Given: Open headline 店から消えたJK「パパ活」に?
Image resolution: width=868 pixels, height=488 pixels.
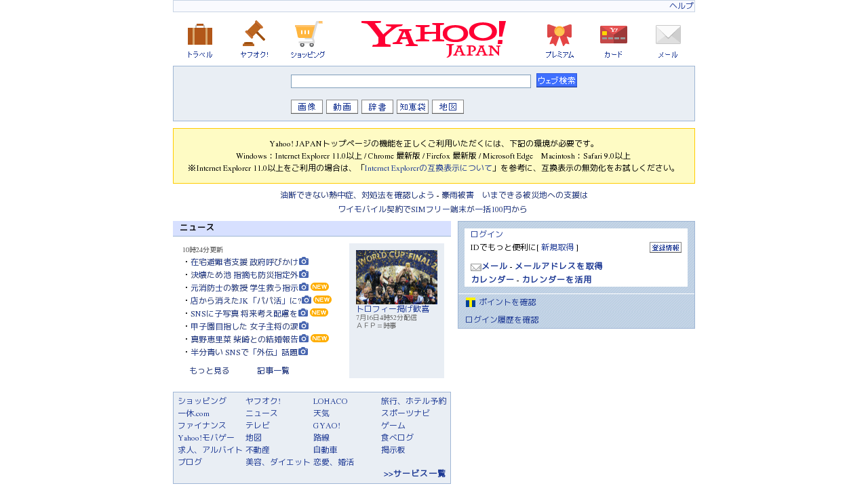Looking at the screenshot, I should (x=245, y=300).
